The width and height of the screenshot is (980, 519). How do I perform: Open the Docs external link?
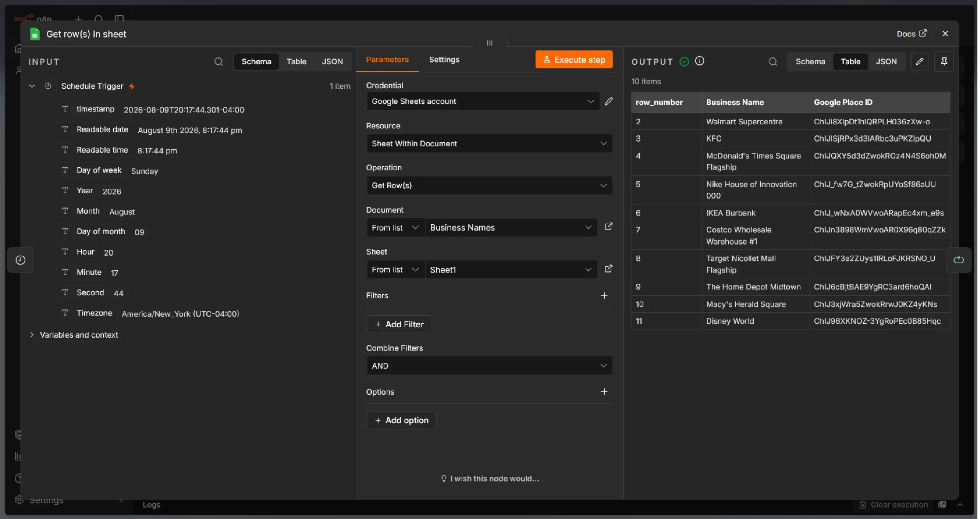(911, 34)
